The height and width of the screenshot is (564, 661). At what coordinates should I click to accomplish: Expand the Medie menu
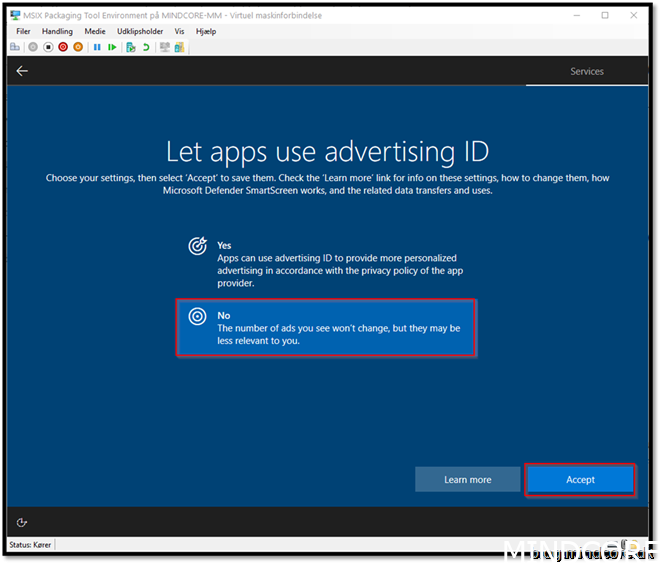click(95, 32)
